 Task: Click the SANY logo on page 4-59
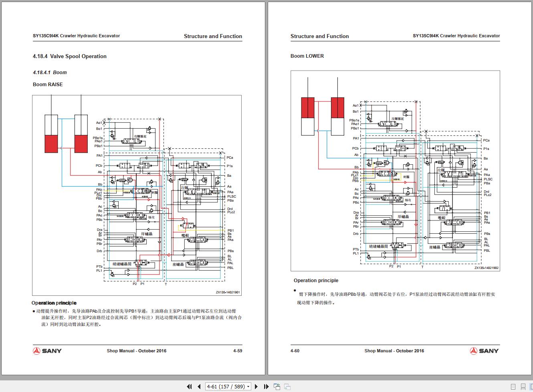coord(47,351)
